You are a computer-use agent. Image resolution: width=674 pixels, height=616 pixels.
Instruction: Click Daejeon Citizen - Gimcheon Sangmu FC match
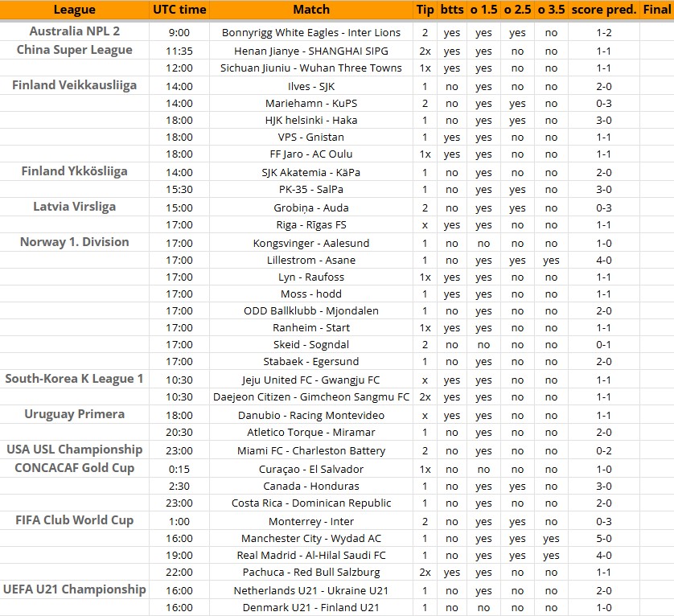click(x=311, y=396)
